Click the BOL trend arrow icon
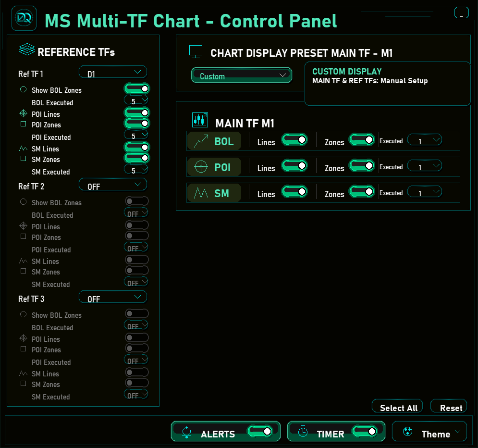The width and height of the screenshot is (478, 448). (201, 141)
